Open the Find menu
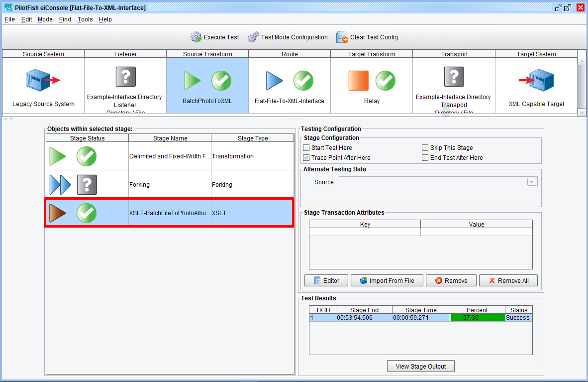 65,19
